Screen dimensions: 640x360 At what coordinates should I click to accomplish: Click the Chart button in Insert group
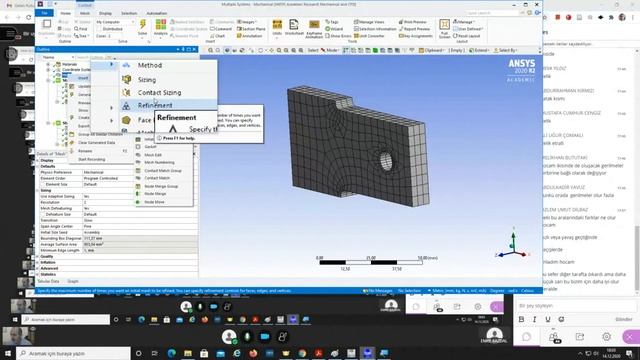218,36
